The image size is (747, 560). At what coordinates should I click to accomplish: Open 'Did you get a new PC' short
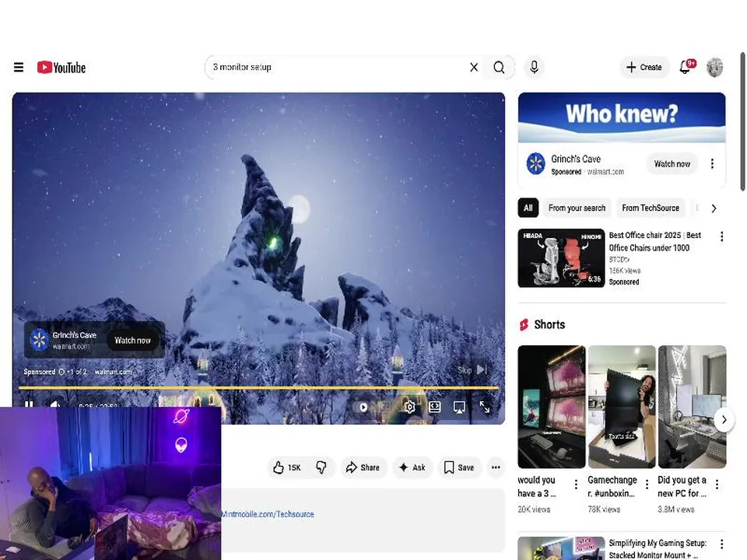693,407
